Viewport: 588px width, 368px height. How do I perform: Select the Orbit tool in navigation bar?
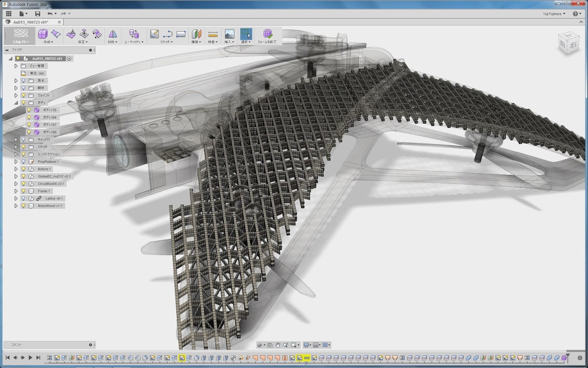point(260,345)
